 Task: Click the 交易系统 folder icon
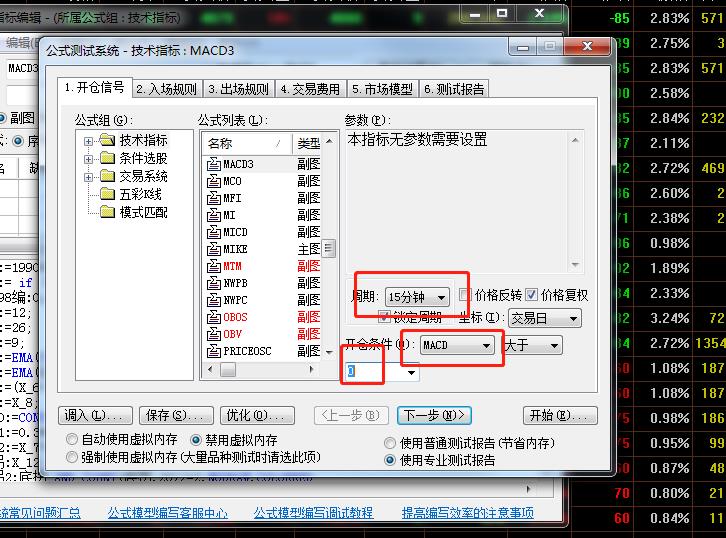[107, 176]
